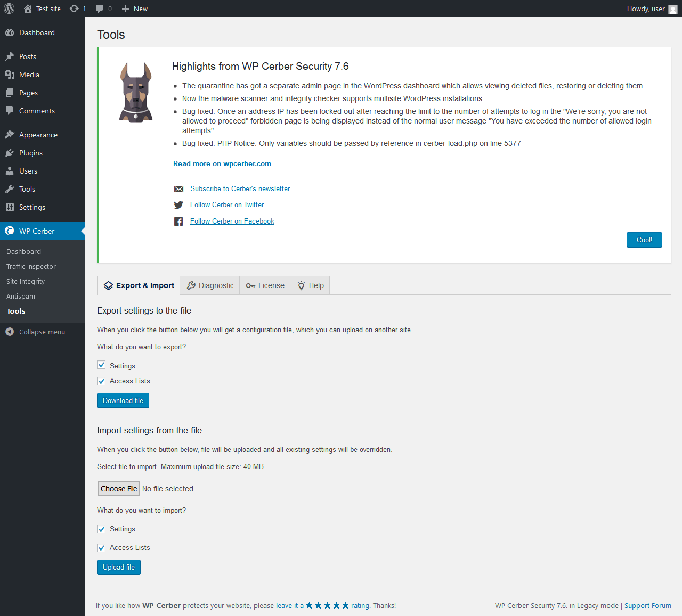Image resolution: width=682 pixels, height=616 pixels.
Task: Click the newsletter envelope icon
Action: (x=178, y=189)
